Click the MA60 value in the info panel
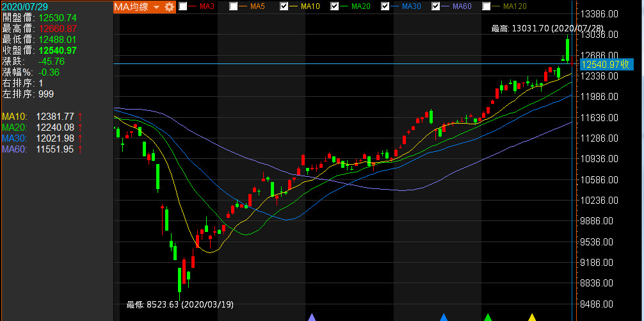Image resolution: width=644 pixels, height=321 pixels. [55, 149]
